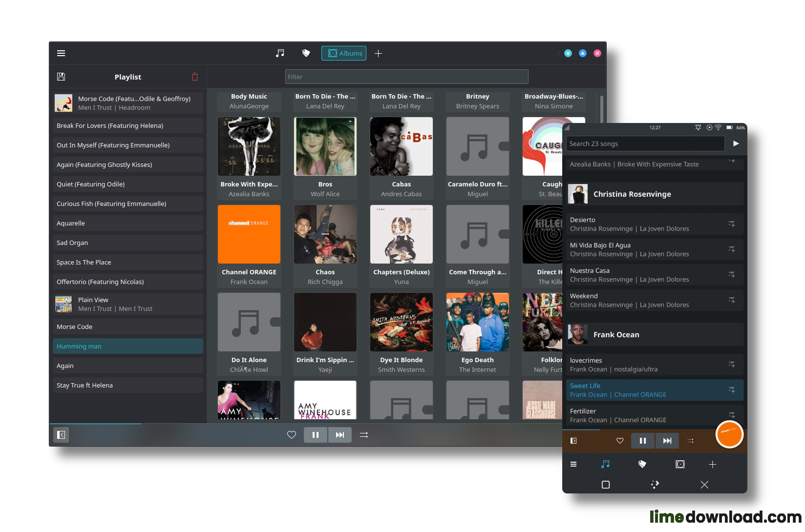Skip to next track in desktop player
Screen dimensions: 805x532
[340, 435]
